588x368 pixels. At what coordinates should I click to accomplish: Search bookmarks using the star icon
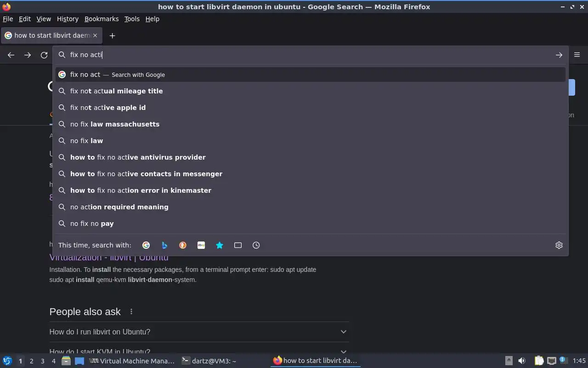(220, 245)
